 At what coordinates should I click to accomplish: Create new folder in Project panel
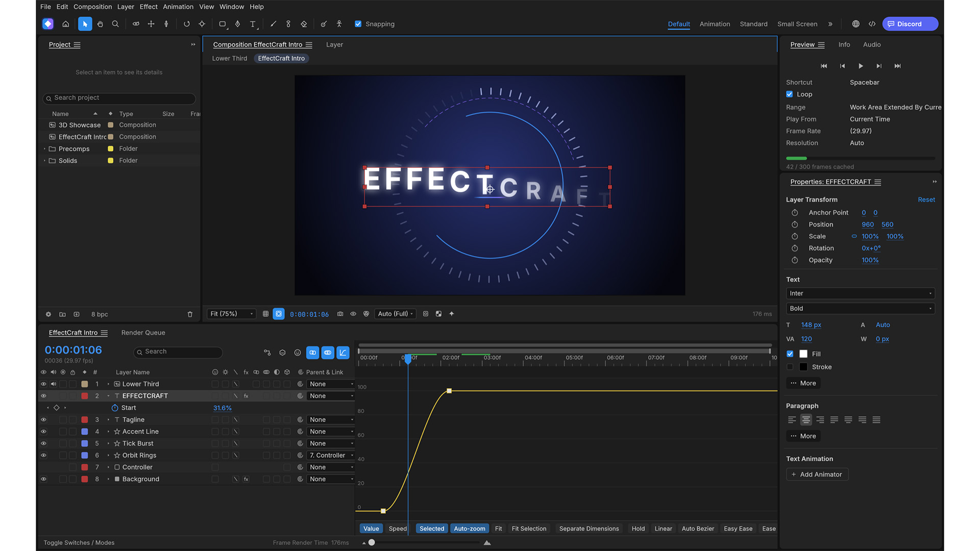[62, 314]
